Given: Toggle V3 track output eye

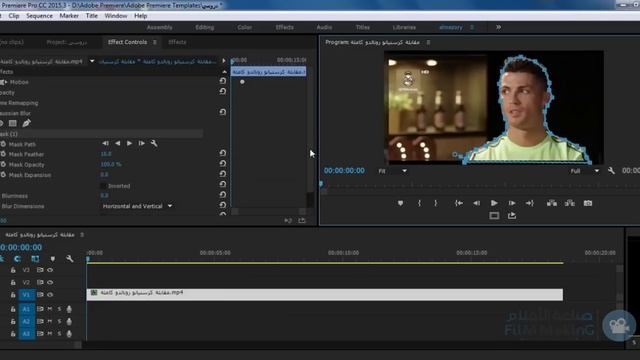Looking at the screenshot, I should pos(50,270).
